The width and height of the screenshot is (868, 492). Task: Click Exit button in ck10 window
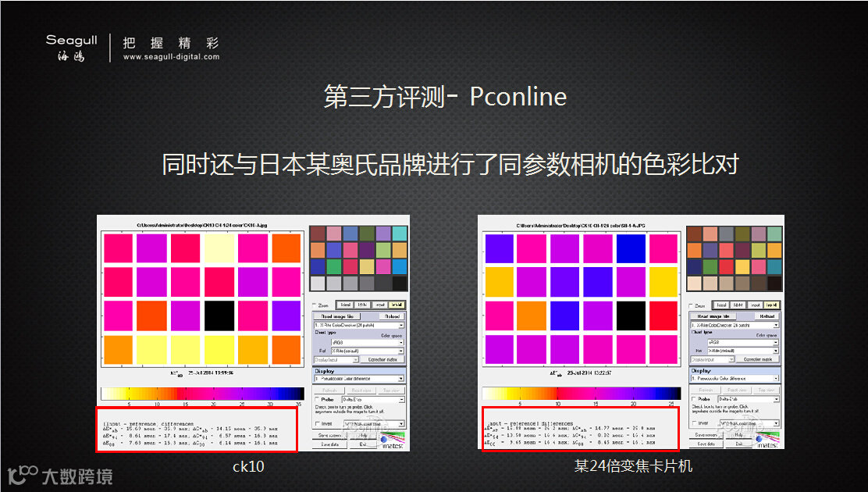click(x=363, y=444)
